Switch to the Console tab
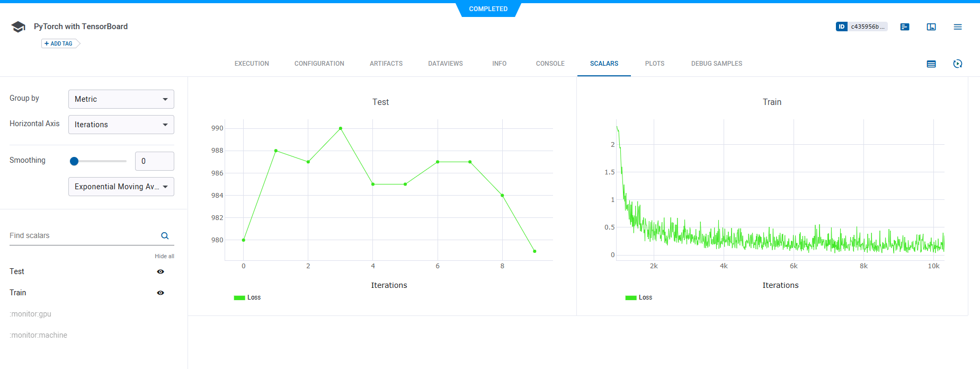980x369 pixels. coord(550,64)
